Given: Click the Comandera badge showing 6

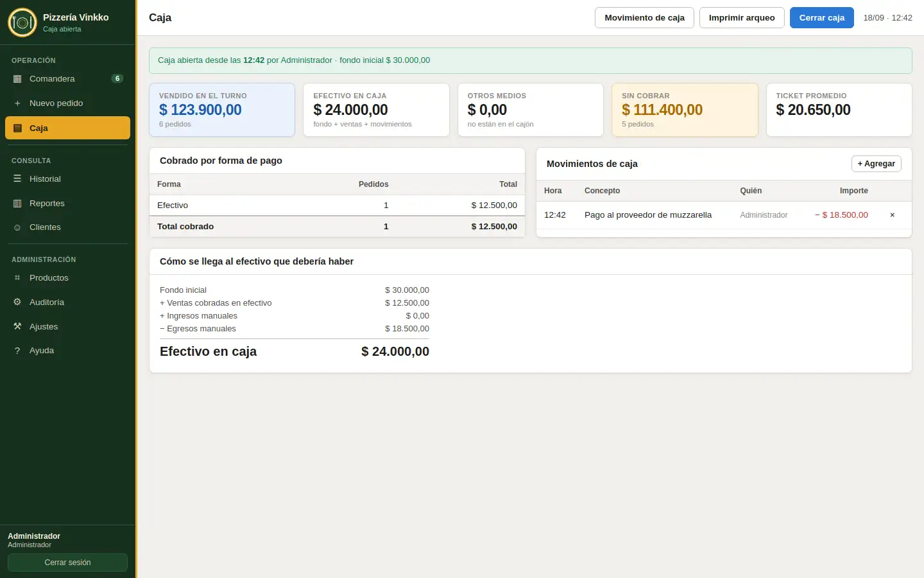Looking at the screenshot, I should (117, 79).
